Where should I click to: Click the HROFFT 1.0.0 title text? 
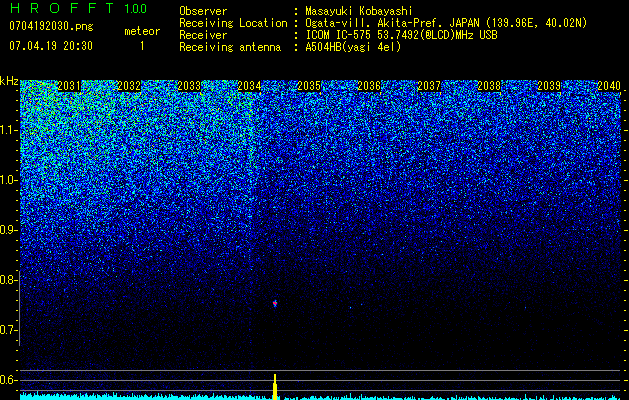click(78, 8)
